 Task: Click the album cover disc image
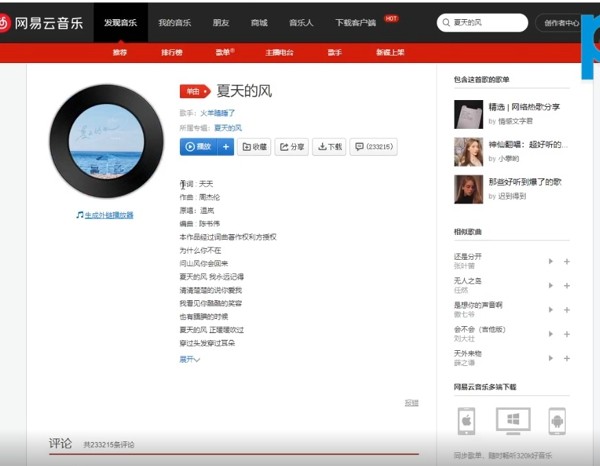106,141
